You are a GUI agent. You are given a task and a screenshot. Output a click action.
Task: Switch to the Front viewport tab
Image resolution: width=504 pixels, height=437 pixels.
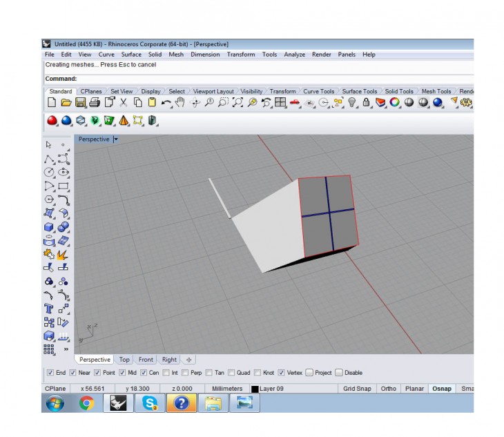[146, 360]
